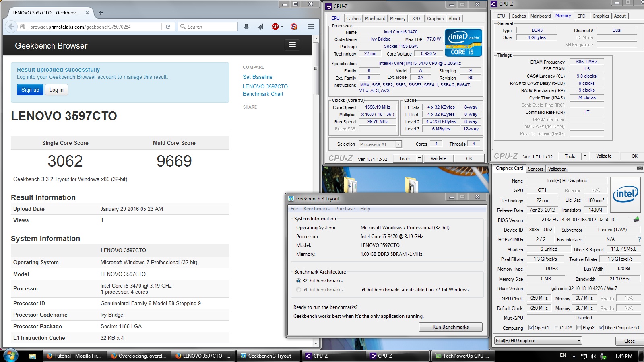This screenshot has width=644, height=362.
Task: Click the Intel Core i5 logo in CPU-Z
Action: pos(463,42)
